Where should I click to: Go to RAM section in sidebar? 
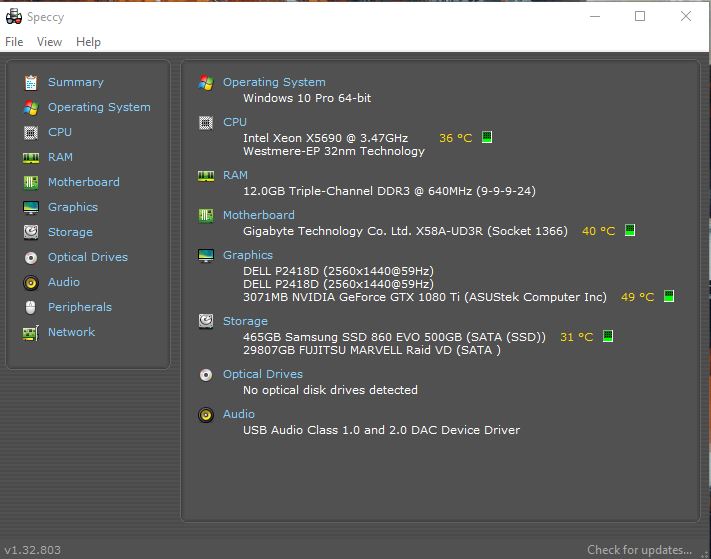(x=60, y=157)
